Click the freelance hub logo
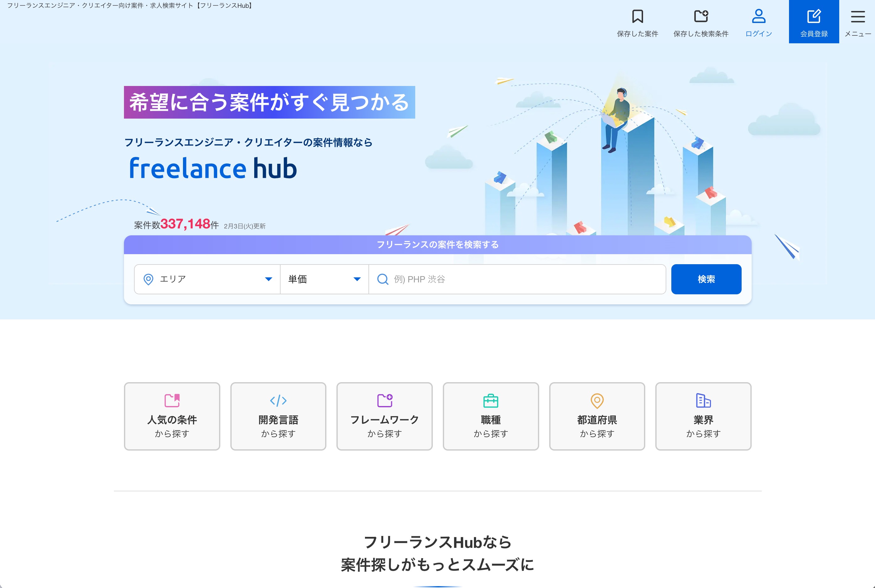This screenshot has width=875, height=588. 213,168
